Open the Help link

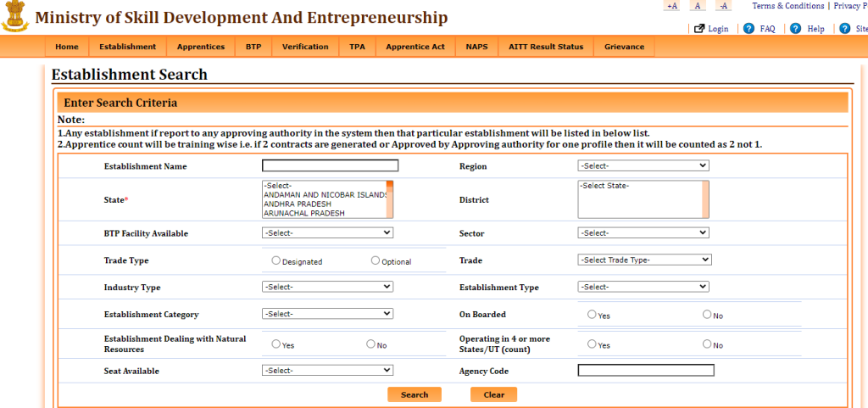tap(815, 29)
